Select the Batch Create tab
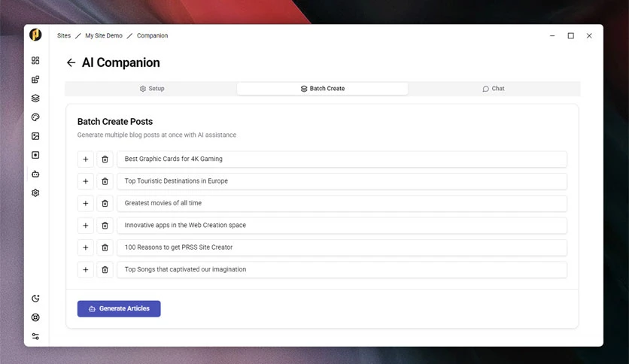This screenshot has width=629, height=364. [x=323, y=89]
